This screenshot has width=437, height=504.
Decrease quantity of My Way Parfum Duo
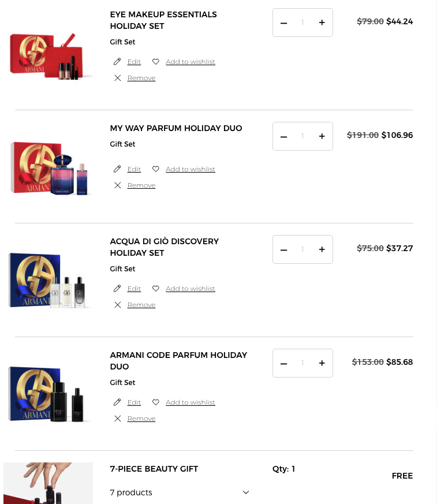283,136
